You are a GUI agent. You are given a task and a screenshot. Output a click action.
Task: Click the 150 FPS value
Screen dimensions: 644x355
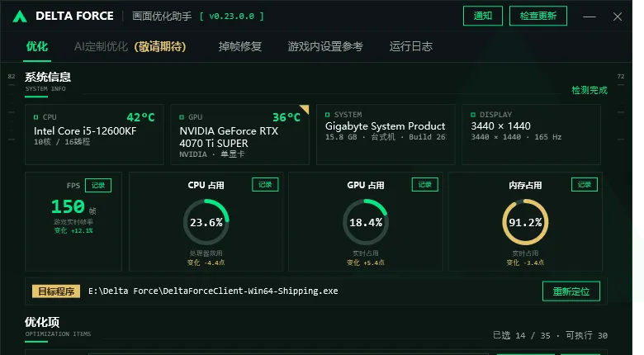[x=68, y=206]
